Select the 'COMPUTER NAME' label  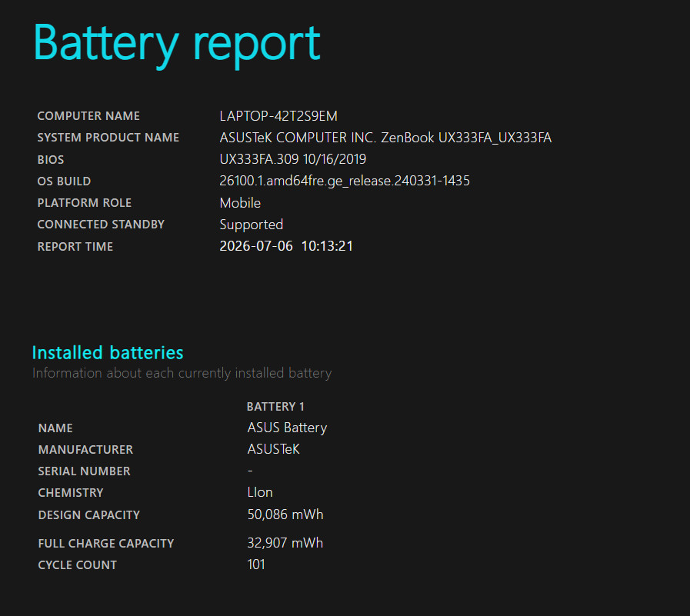(x=88, y=116)
